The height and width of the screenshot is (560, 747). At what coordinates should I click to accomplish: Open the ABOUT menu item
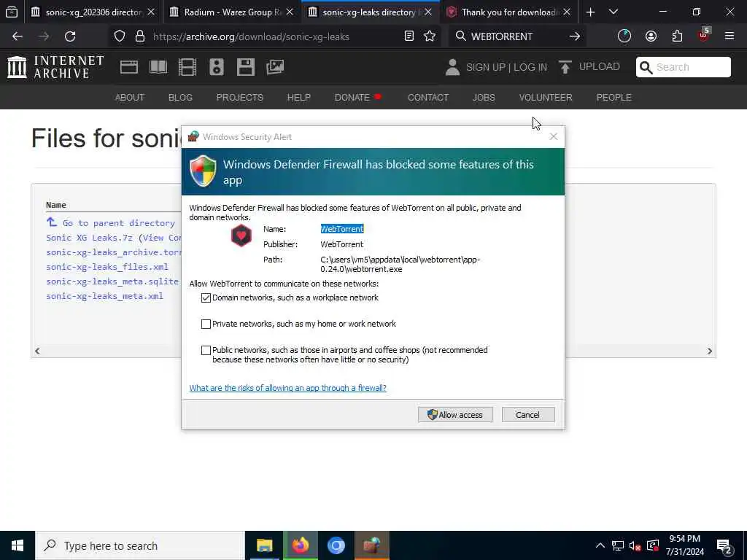130,97
